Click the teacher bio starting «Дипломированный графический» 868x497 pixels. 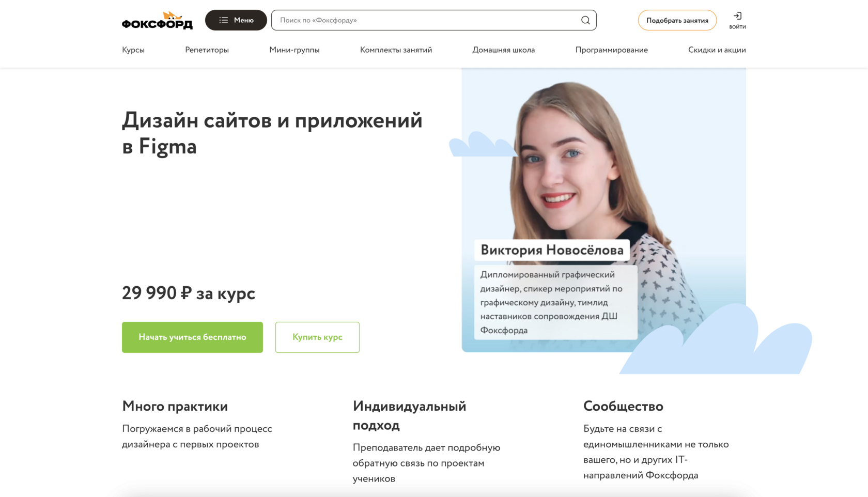coord(555,302)
